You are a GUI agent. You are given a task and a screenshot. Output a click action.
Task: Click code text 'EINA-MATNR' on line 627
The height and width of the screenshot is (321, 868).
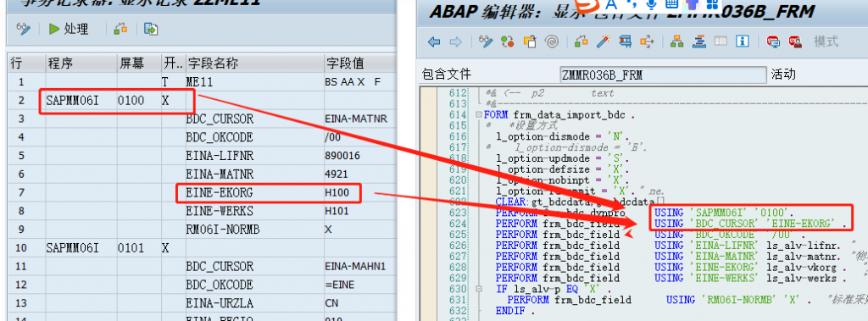click(x=724, y=257)
